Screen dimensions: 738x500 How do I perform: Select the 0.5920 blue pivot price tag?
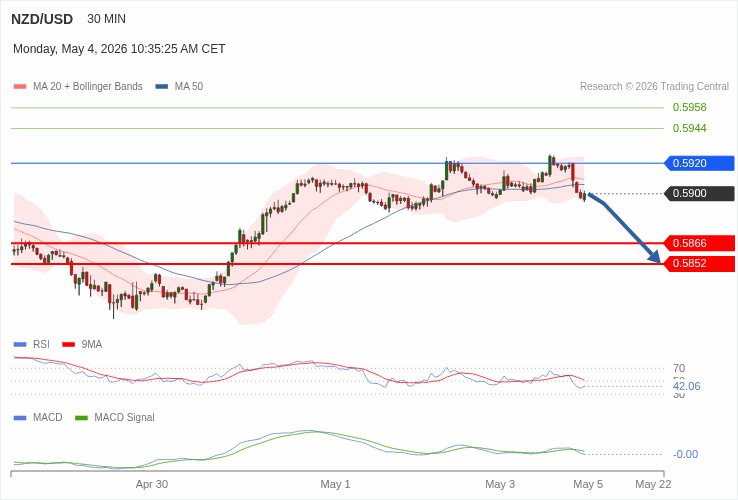point(699,163)
